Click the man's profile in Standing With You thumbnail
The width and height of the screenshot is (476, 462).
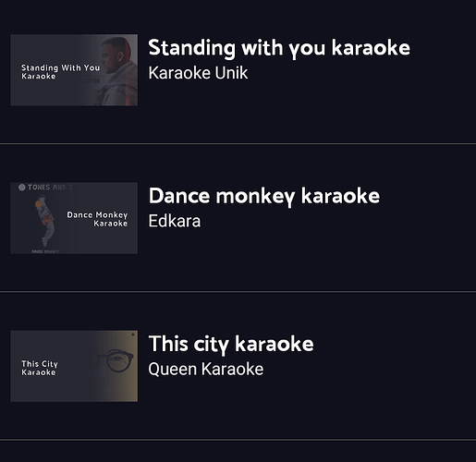(x=118, y=71)
